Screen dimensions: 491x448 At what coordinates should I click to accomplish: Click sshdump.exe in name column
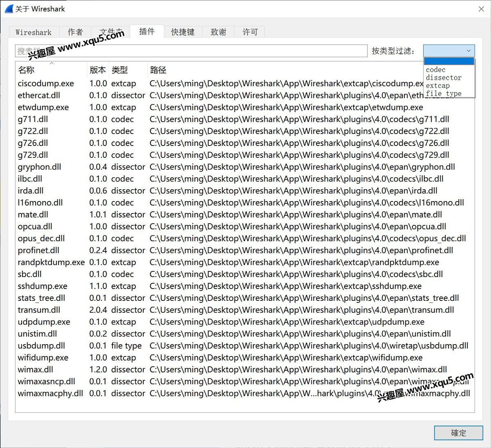(x=43, y=286)
